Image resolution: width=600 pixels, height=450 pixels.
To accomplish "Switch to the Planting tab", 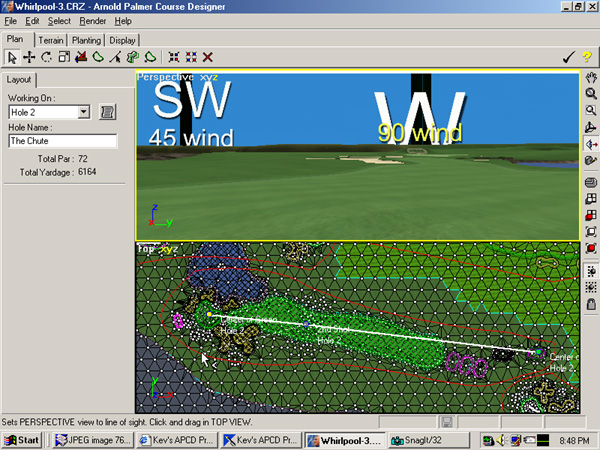I will [x=86, y=40].
